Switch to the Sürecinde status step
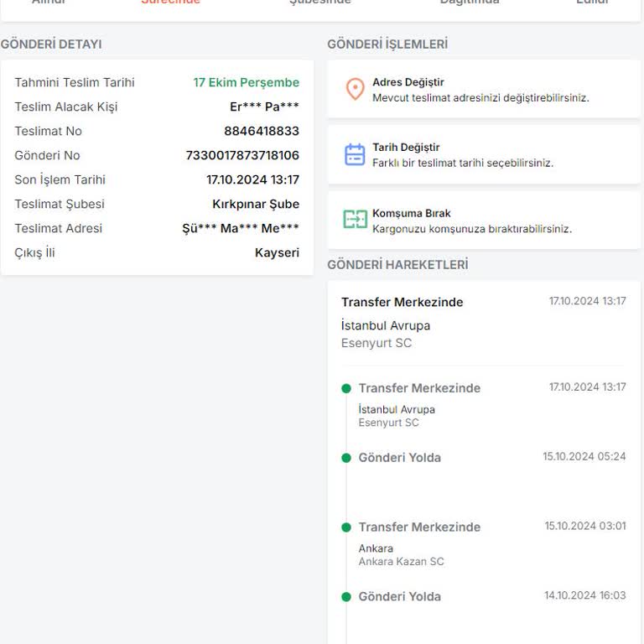 pos(171,3)
